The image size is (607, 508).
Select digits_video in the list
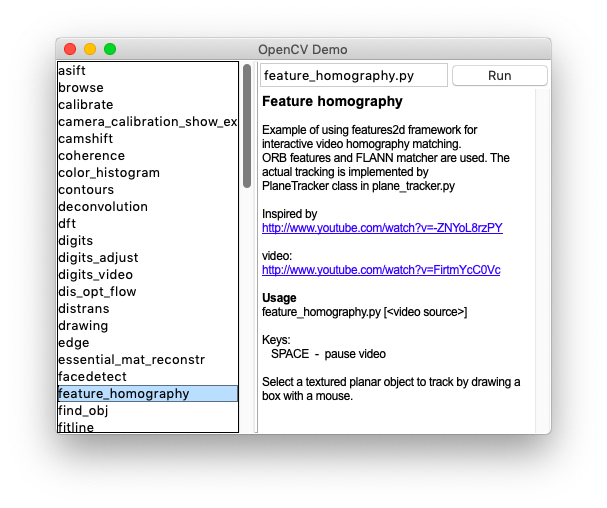[148, 275]
